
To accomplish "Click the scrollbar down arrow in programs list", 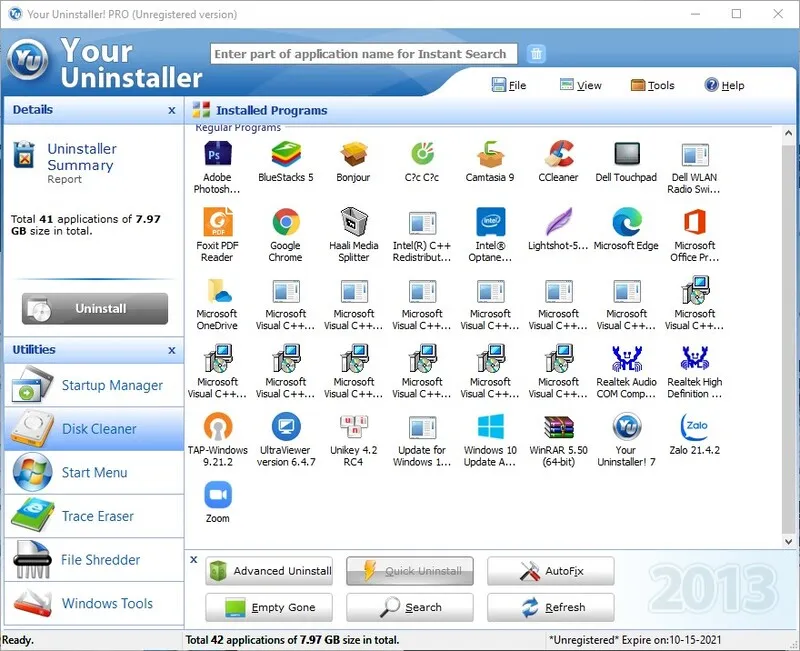I will [789, 541].
